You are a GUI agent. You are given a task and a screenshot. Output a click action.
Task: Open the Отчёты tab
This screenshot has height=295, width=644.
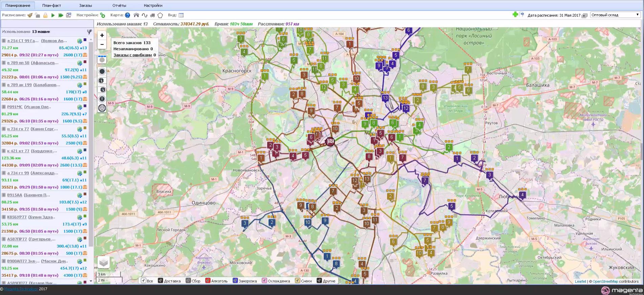click(119, 5)
